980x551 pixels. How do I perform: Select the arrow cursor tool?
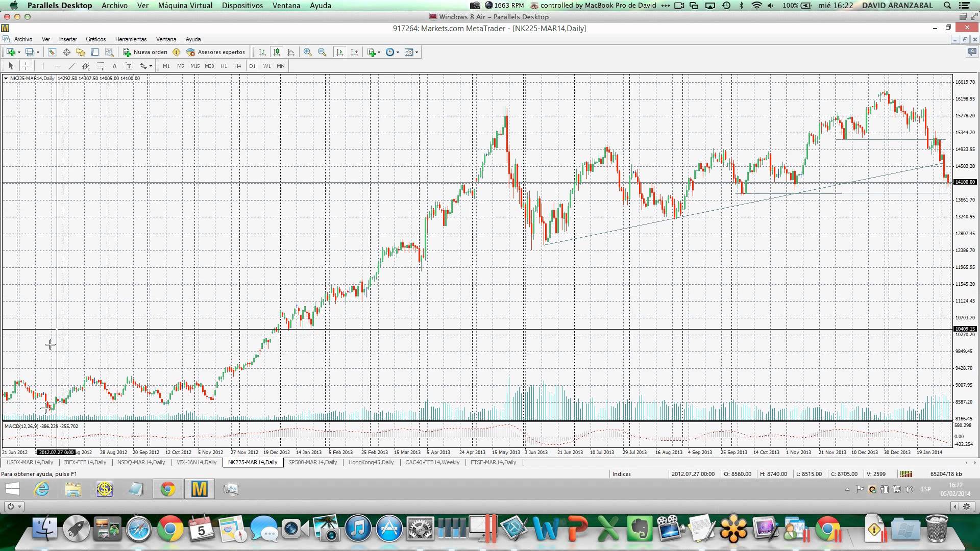pyautogui.click(x=11, y=66)
